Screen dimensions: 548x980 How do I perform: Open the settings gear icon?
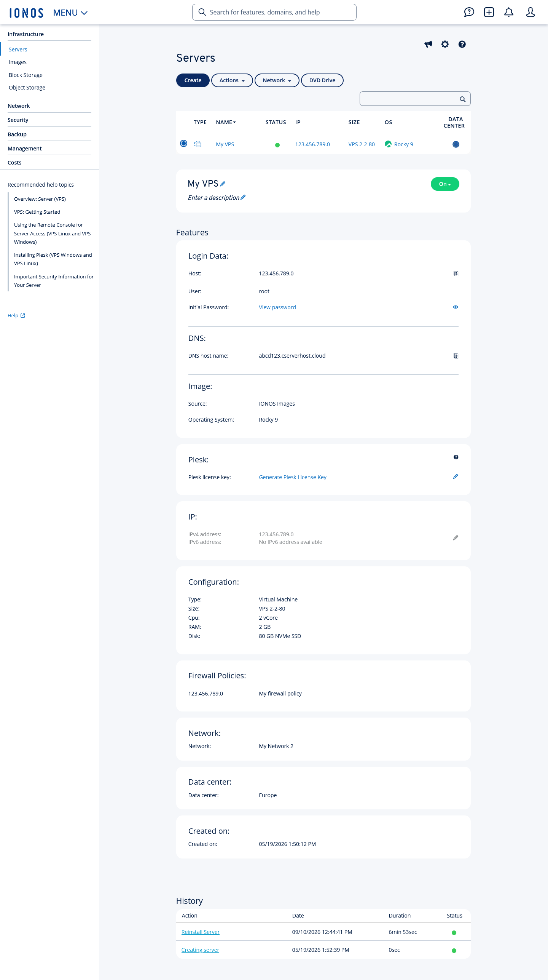[x=445, y=44]
